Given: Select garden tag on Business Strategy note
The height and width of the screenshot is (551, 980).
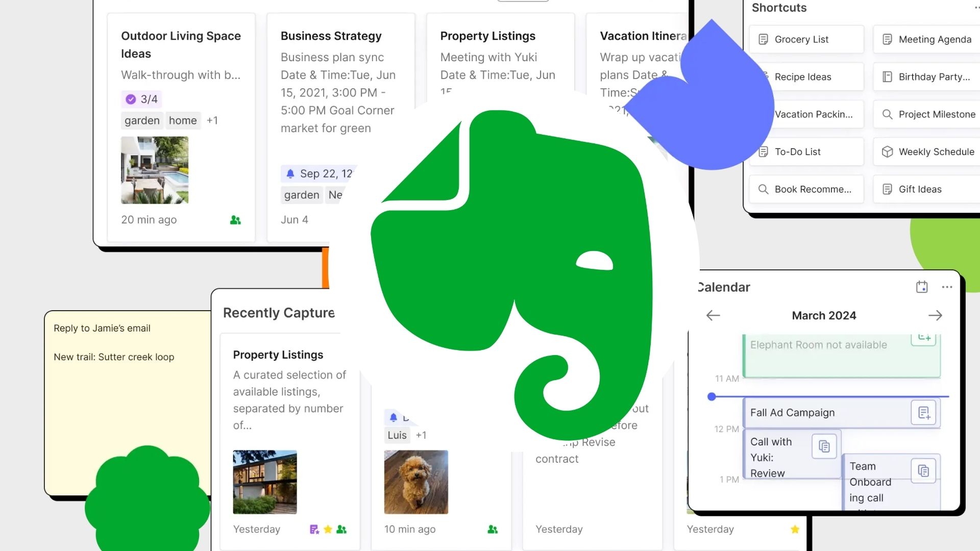Looking at the screenshot, I should pyautogui.click(x=302, y=195).
